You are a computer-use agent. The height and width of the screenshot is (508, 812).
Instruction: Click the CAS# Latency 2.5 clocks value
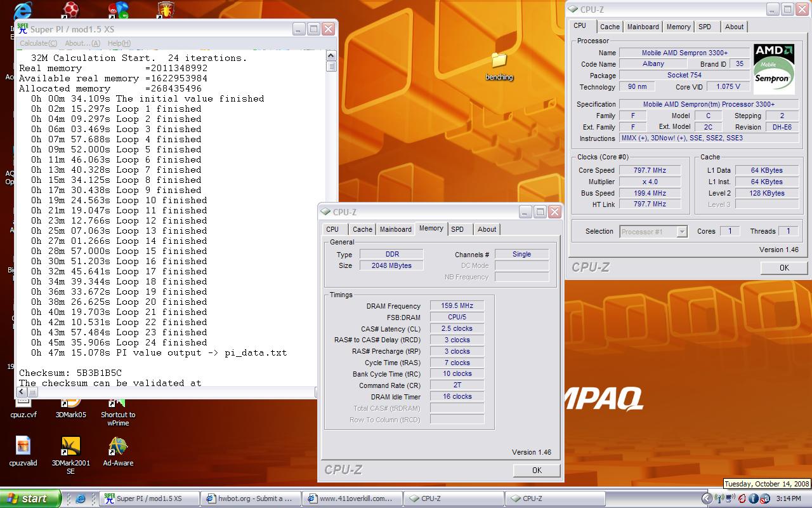(457, 329)
